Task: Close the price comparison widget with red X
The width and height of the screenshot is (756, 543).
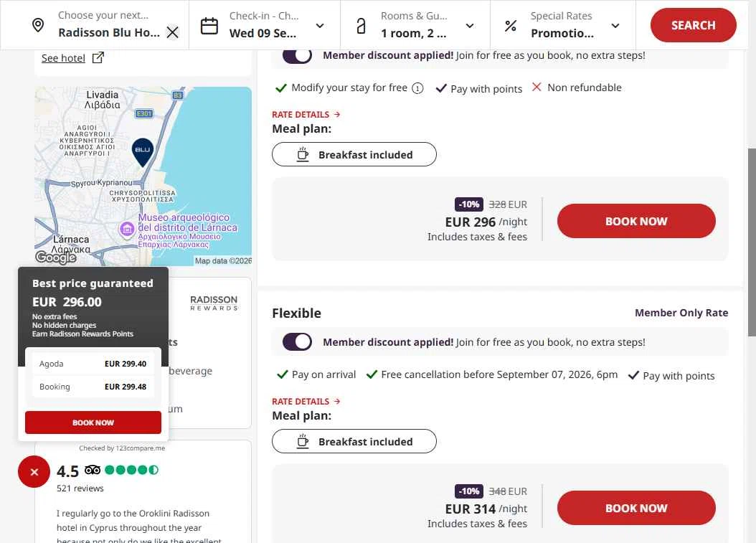Action: (34, 472)
